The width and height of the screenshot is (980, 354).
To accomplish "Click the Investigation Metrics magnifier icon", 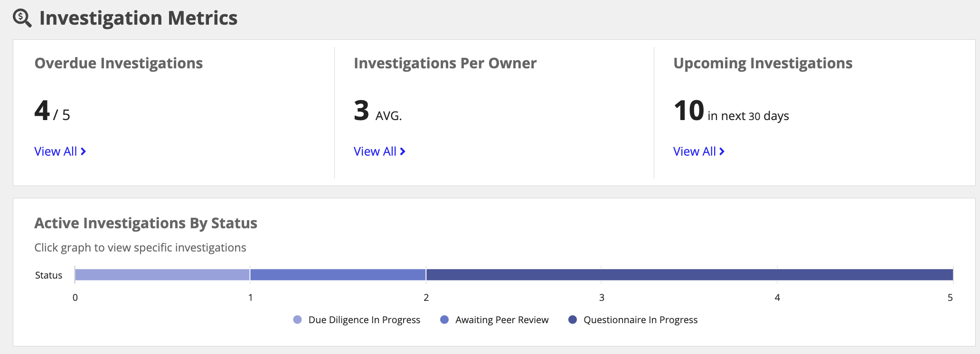I will 22,18.
